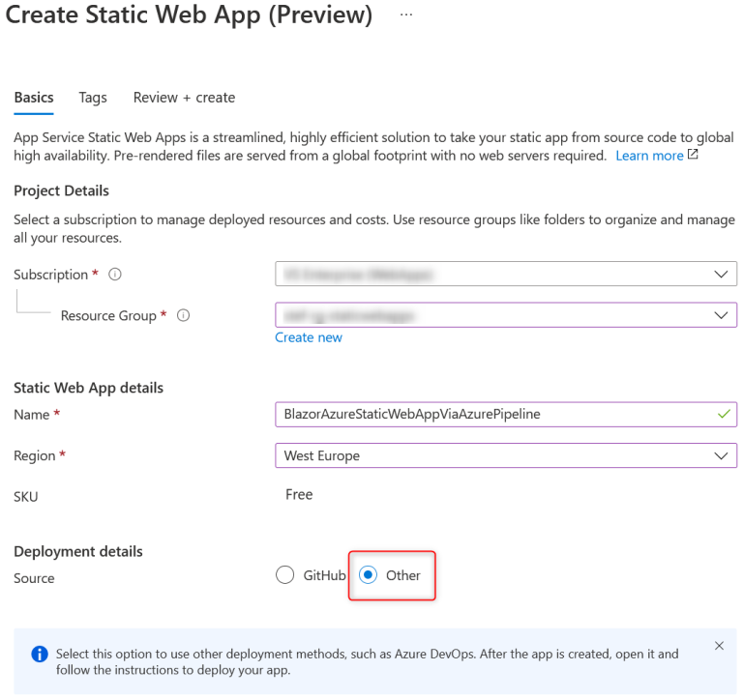Click the Source label
743x700 pixels.
pyautogui.click(x=34, y=578)
